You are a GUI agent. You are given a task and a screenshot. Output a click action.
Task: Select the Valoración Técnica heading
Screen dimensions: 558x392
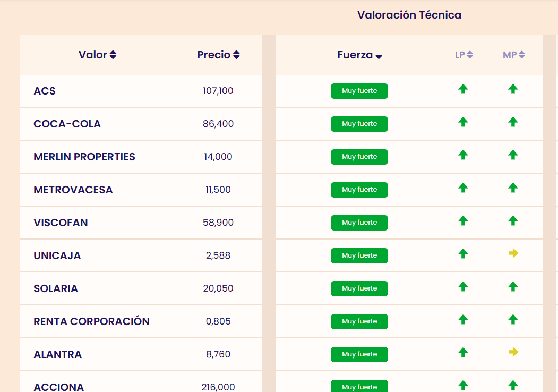[409, 15]
